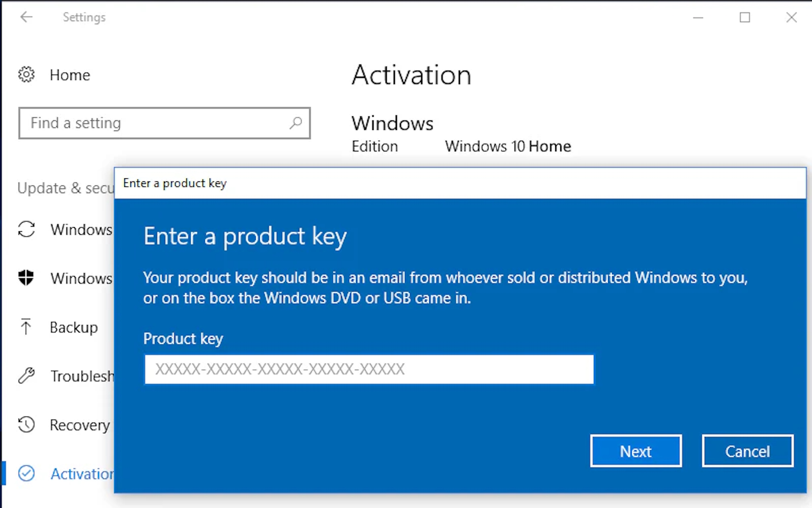Click the Settings window title text
The height and width of the screenshot is (508, 812).
(x=84, y=17)
